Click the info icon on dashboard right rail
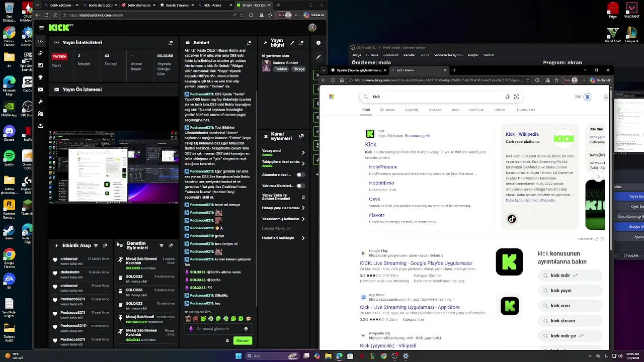The image size is (644, 362). point(318,43)
